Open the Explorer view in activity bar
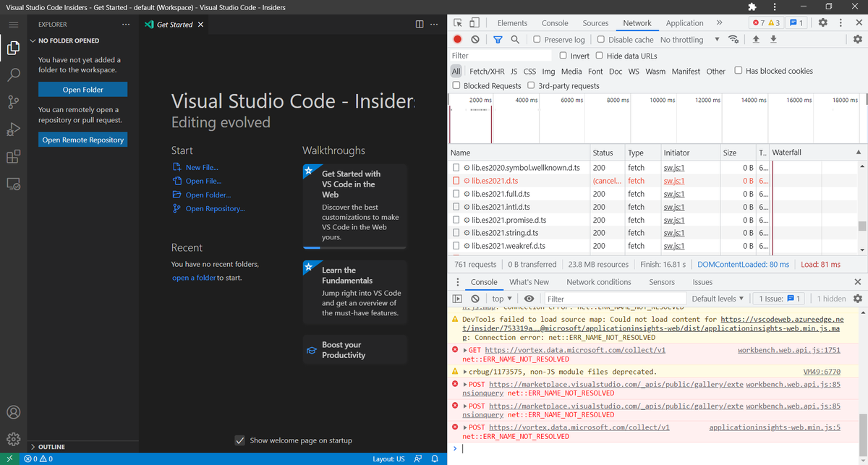This screenshot has height=465, width=868. pos(14,48)
